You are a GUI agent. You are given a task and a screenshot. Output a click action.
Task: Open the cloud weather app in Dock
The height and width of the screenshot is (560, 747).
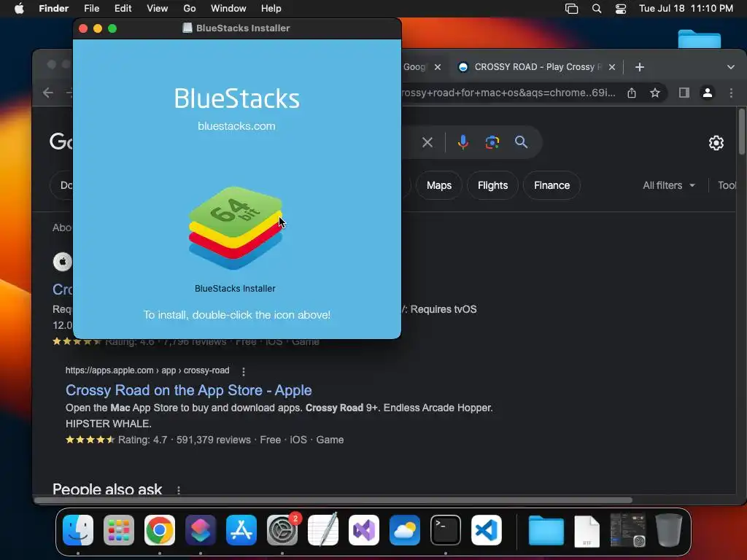coord(405,529)
